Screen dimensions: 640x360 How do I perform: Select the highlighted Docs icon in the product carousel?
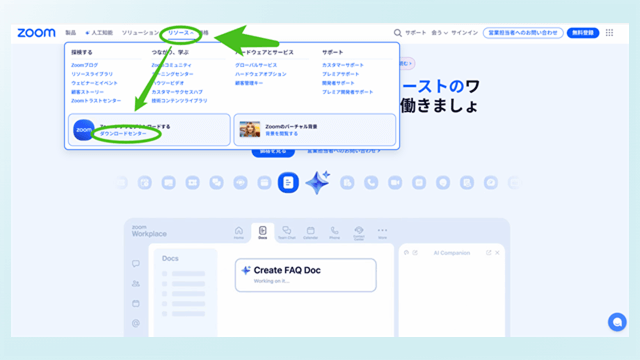(x=288, y=182)
